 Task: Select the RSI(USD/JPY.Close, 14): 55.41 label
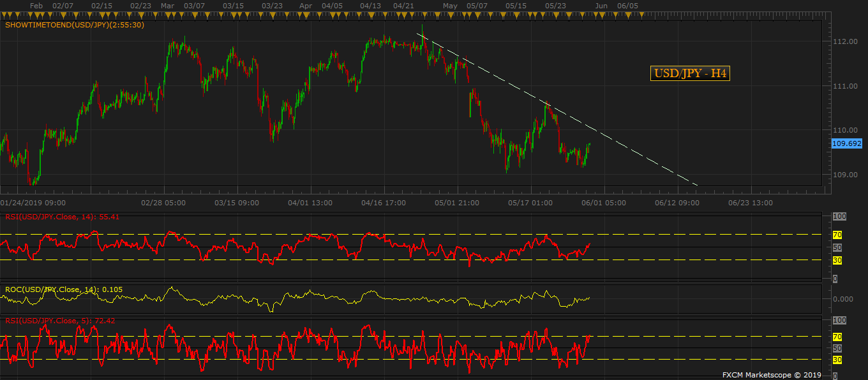coord(63,217)
